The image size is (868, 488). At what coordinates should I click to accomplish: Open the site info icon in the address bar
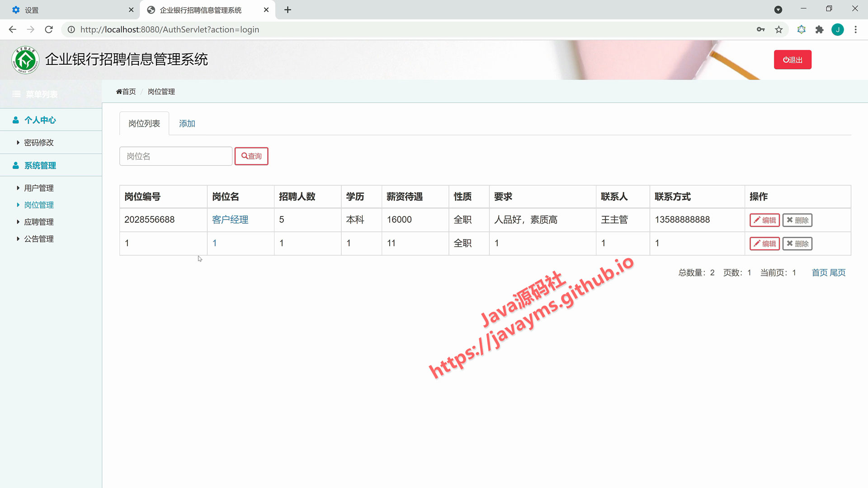tap(71, 29)
